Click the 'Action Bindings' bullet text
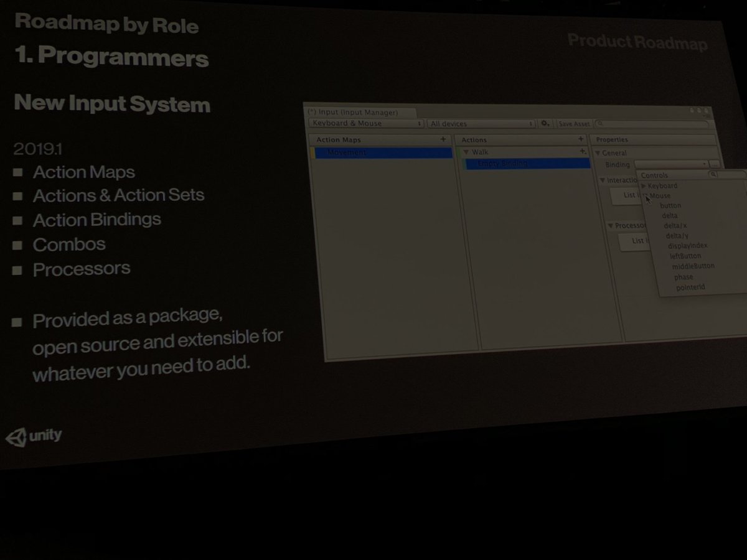747x560 pixels. click(x=96, y=220)
